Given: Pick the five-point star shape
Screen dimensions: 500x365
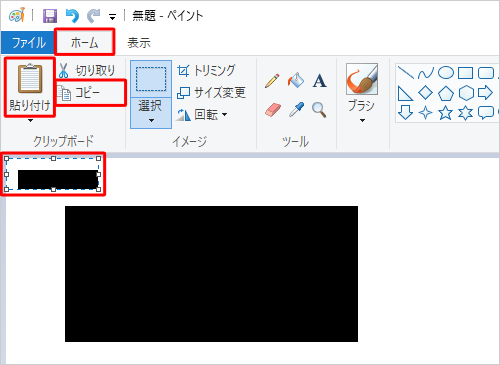Looking at the screenshot, I should [446, 113].
